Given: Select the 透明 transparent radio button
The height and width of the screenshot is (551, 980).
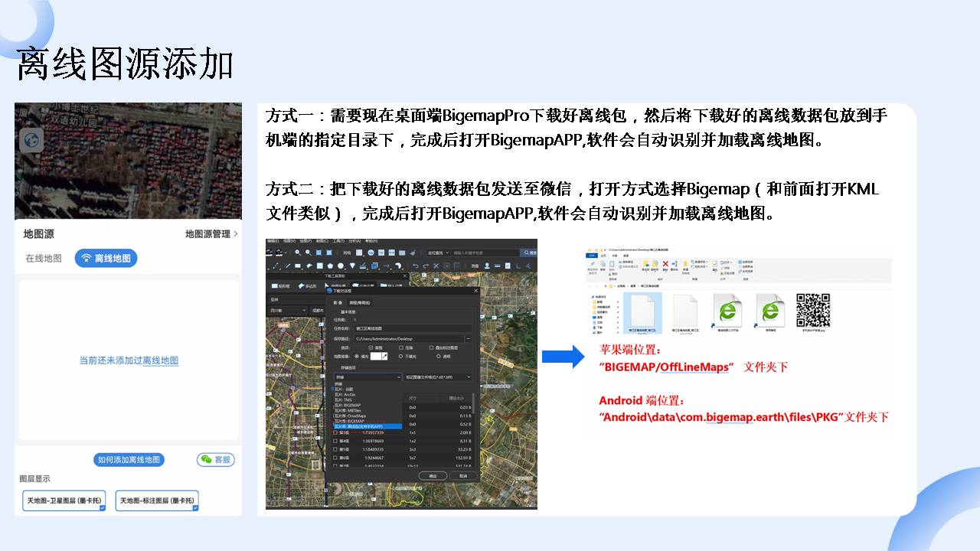Looking at the screenshot, I should (438, 356).
